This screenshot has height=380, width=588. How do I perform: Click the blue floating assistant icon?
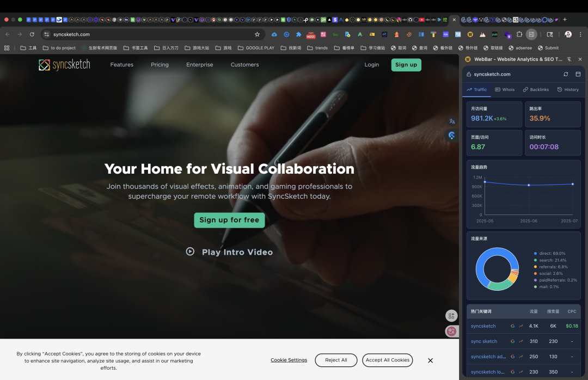tap(451, 136)
